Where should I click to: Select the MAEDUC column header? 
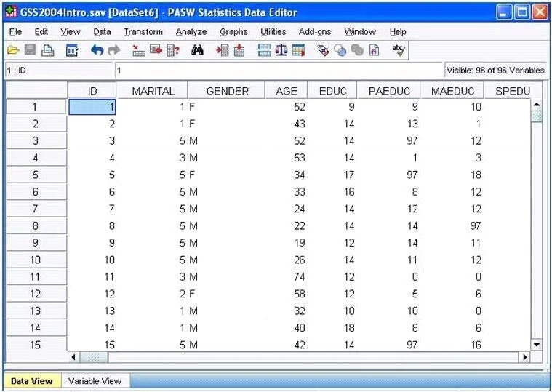(452, 91)
